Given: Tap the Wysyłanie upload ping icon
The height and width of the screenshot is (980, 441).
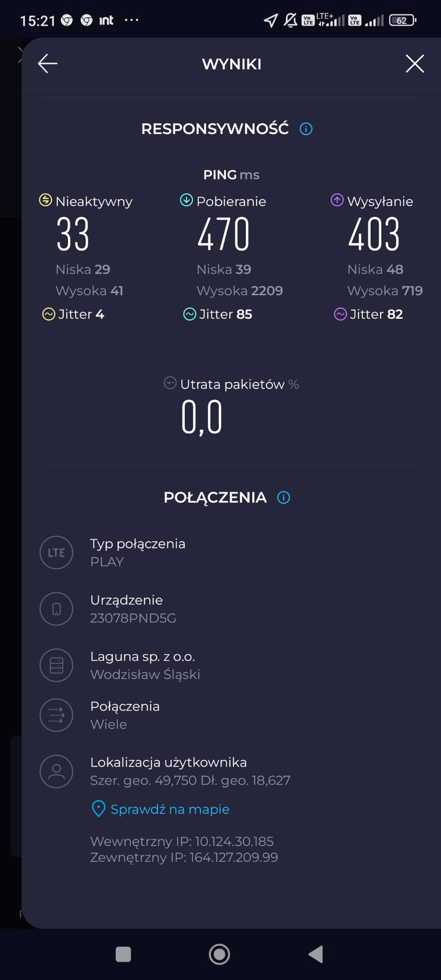Looking at the screenshot, I should [337, 200].
